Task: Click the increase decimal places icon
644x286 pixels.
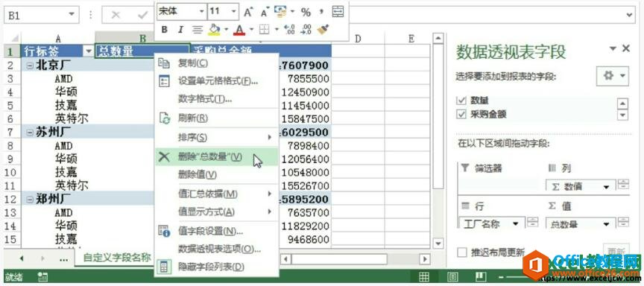Action: point(289,30)
